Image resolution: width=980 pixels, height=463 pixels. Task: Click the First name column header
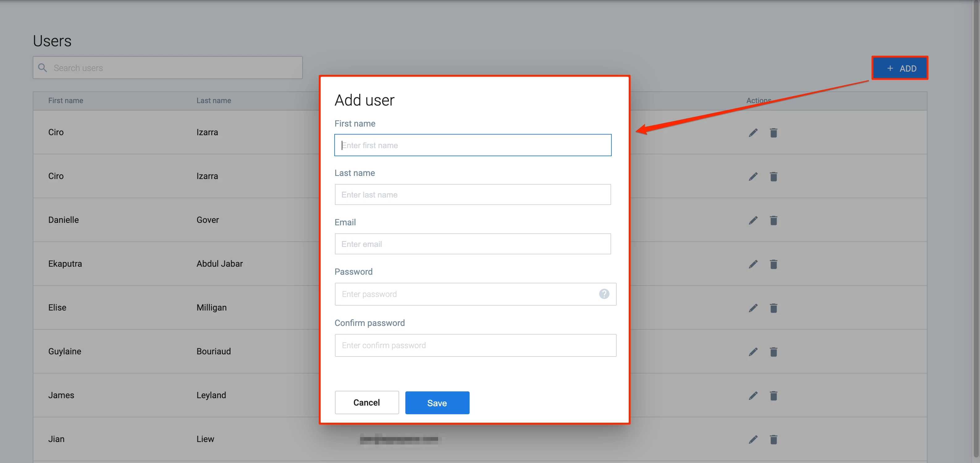point(65,101)
